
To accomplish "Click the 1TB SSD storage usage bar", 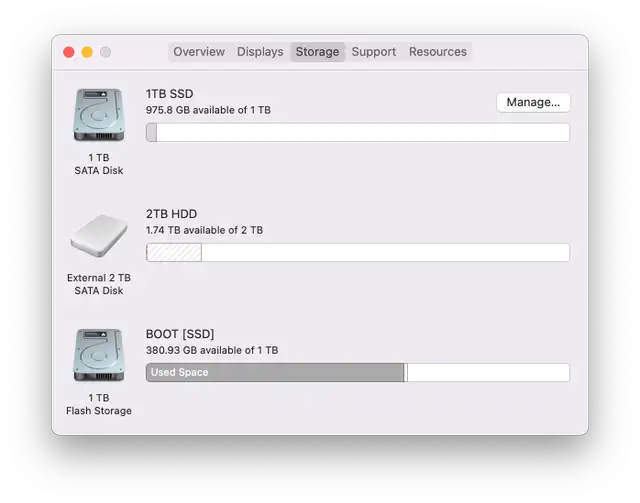I will [x=358, y=133].
